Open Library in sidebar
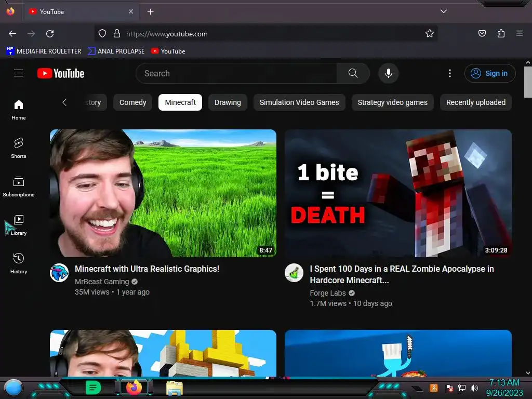 tap(19, 225)
